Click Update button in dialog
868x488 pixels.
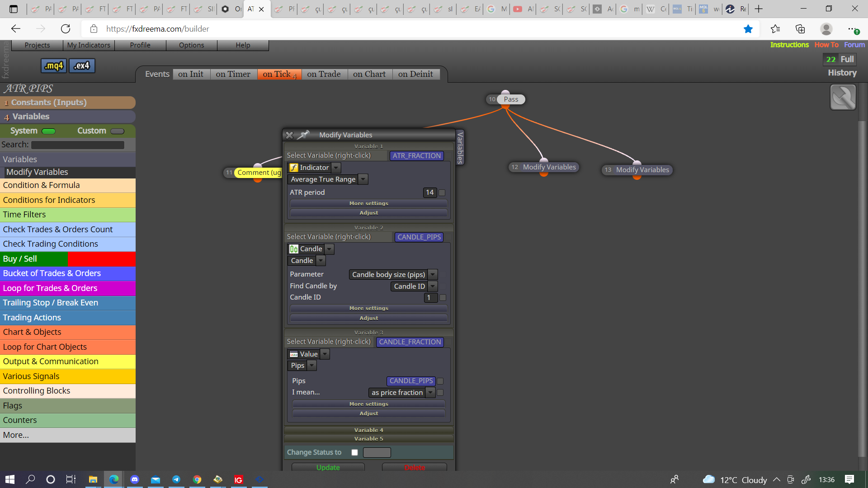click(x=328, y=467)
